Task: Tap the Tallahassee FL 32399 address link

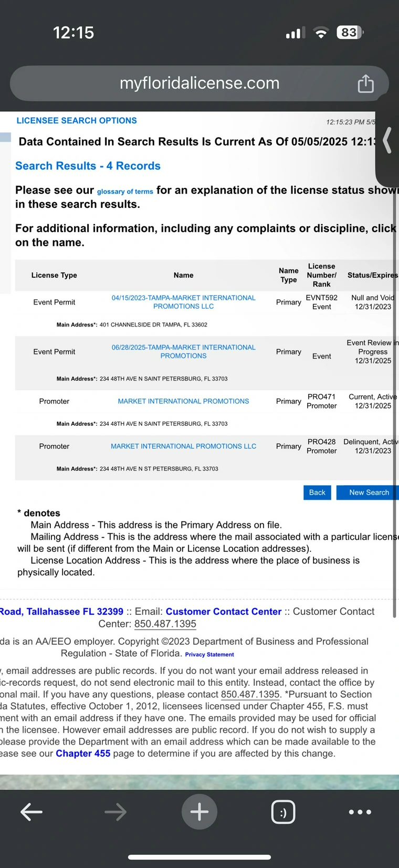Action: tap(61, 611)
